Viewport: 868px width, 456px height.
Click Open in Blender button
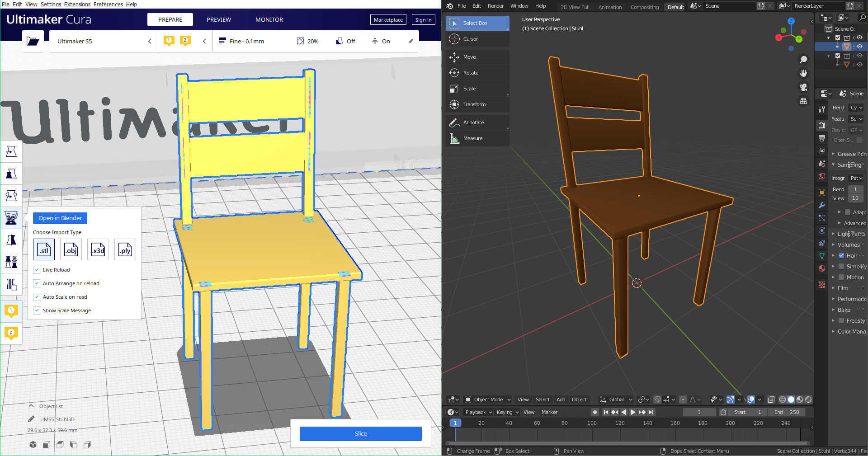click(x=60, y=218)
